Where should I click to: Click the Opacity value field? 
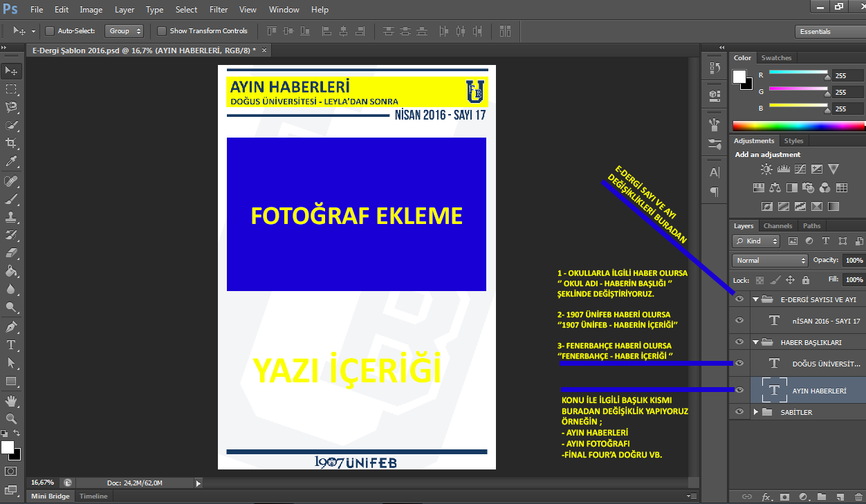coord(854,261)
